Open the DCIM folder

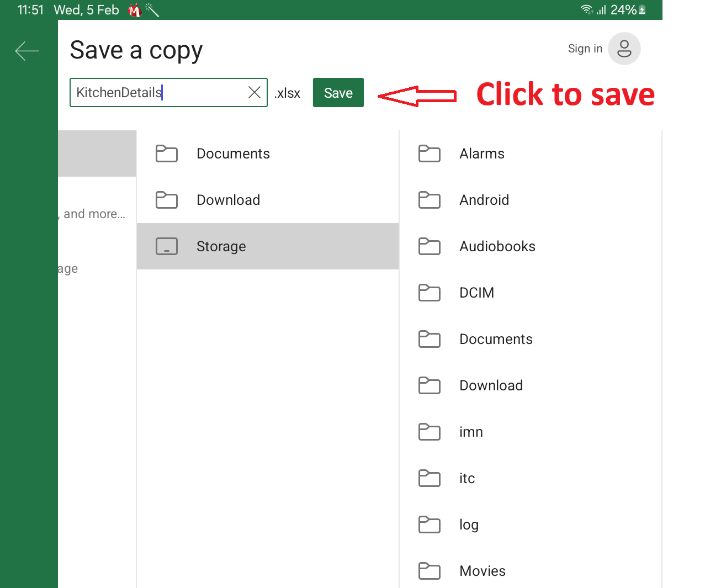click(530, 293)
